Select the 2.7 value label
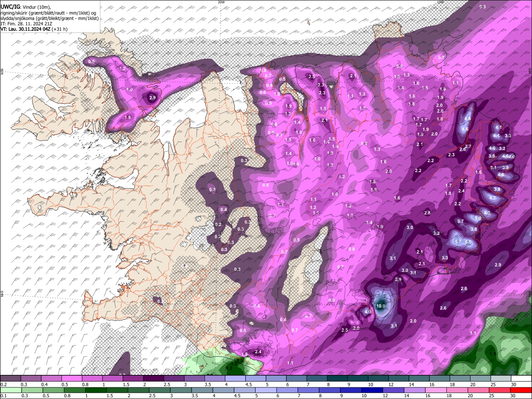The height and width of the screenshot is (399, 532). point(468,146)
